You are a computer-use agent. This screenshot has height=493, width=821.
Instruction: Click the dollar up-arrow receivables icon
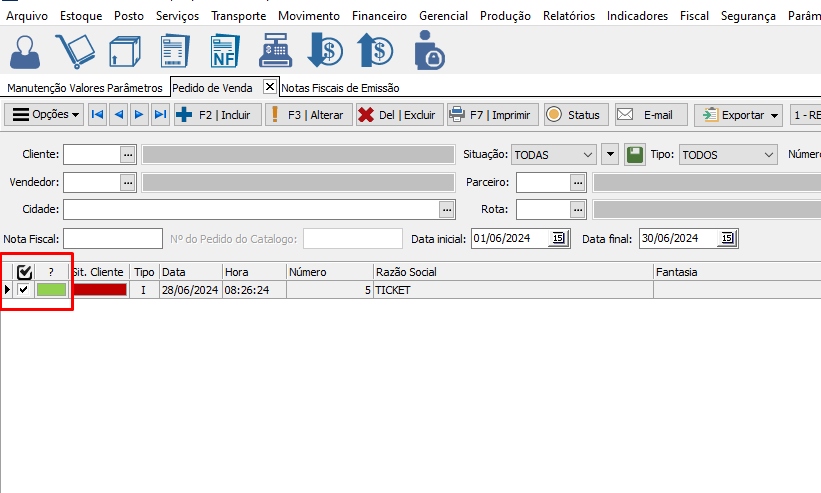pos(376,50)
